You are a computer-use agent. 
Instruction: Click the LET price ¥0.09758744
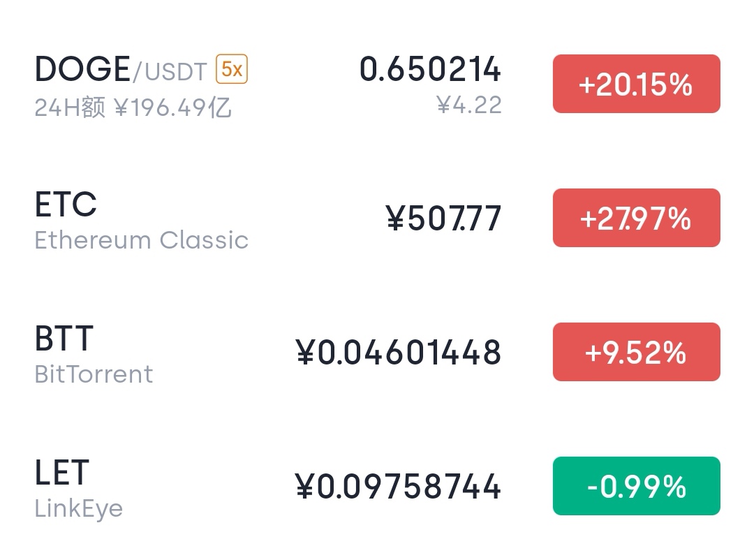click(398, 487)
